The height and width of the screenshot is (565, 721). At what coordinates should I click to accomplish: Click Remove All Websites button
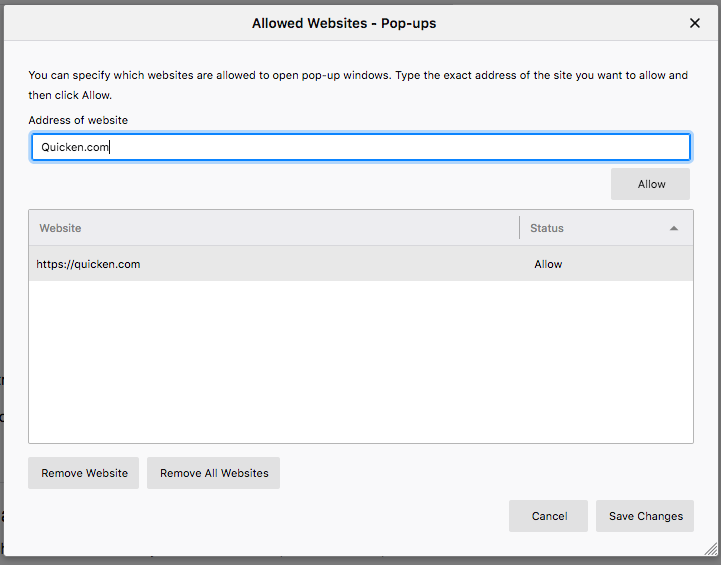click(x=213, y=473)
